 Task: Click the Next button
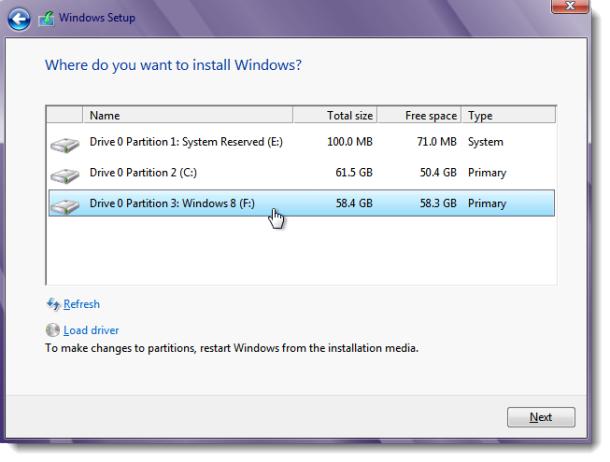[541, 417]
